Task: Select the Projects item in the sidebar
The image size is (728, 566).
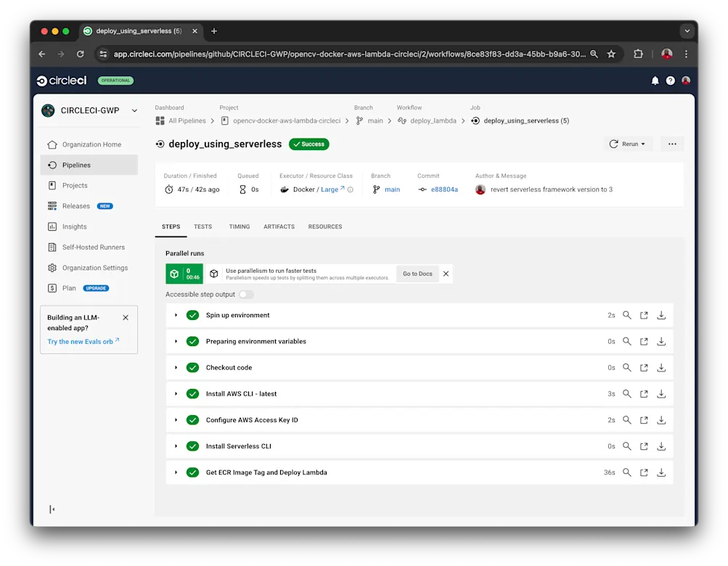Action: coord(75,185)
